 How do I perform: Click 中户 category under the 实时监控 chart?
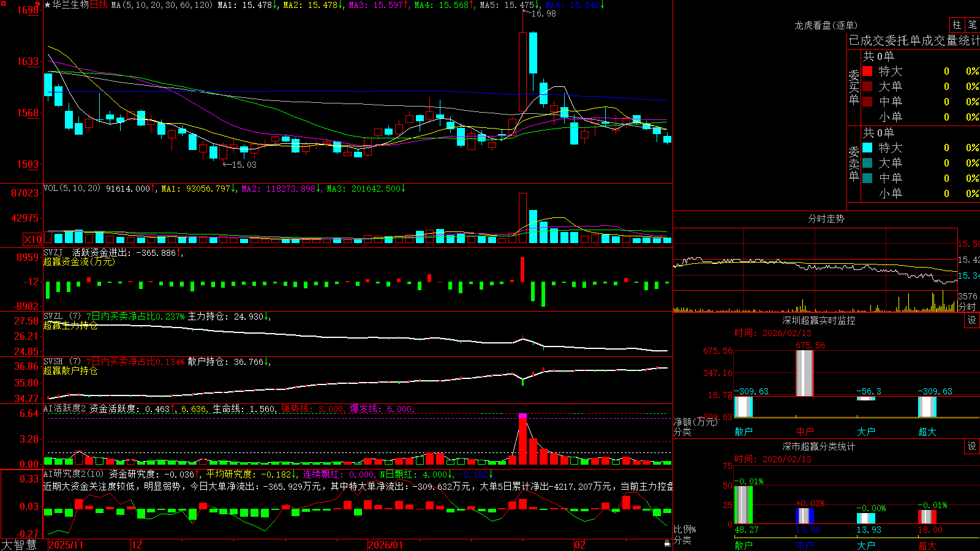point(805,432)
